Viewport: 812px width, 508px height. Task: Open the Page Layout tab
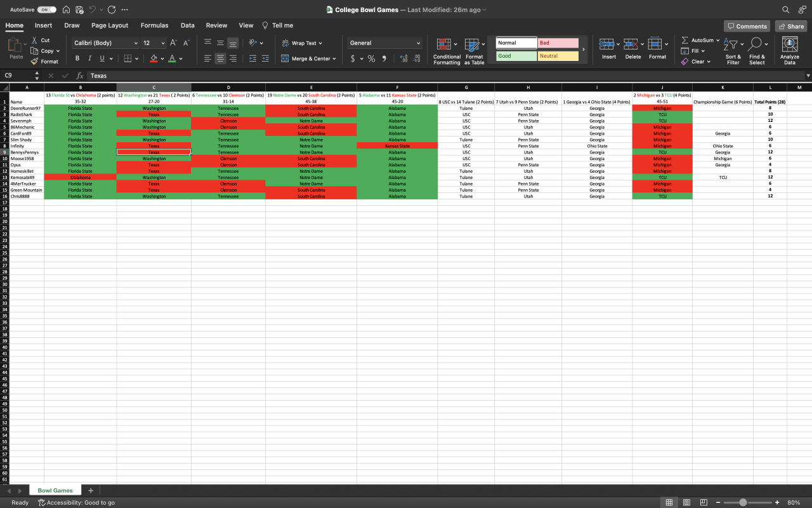tap(110, 25)
